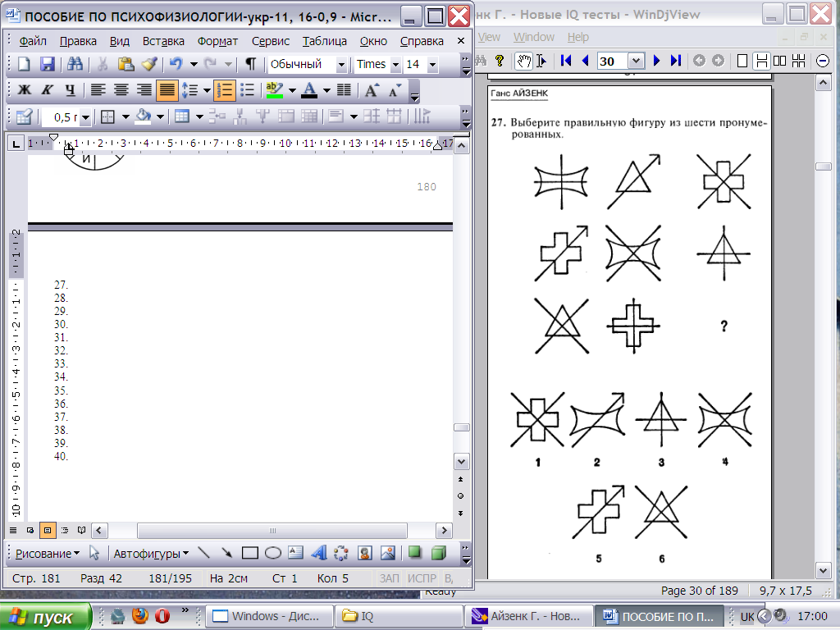Open the IQ folder taskbar button
840x630 pixels.
399,616
